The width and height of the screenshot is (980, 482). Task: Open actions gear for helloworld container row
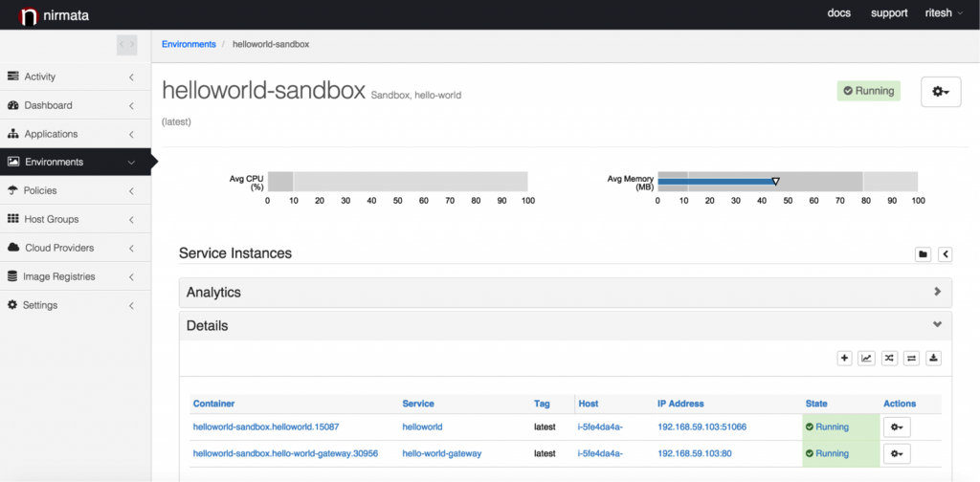(897, 427)
